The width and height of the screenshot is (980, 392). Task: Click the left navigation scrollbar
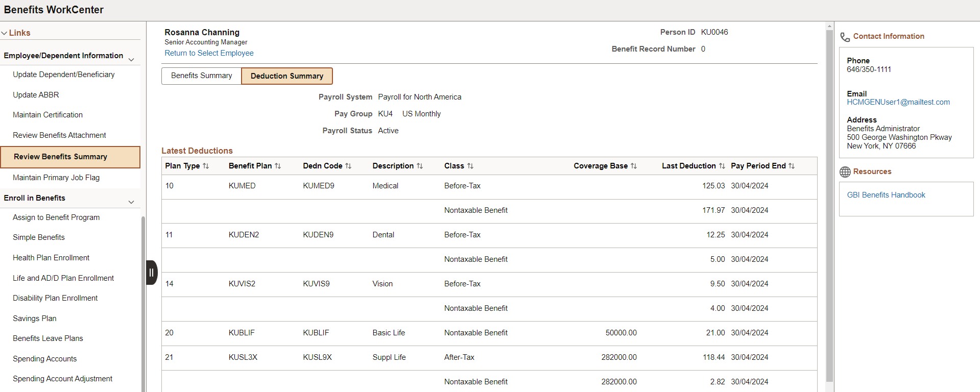[x=144, y=304]
